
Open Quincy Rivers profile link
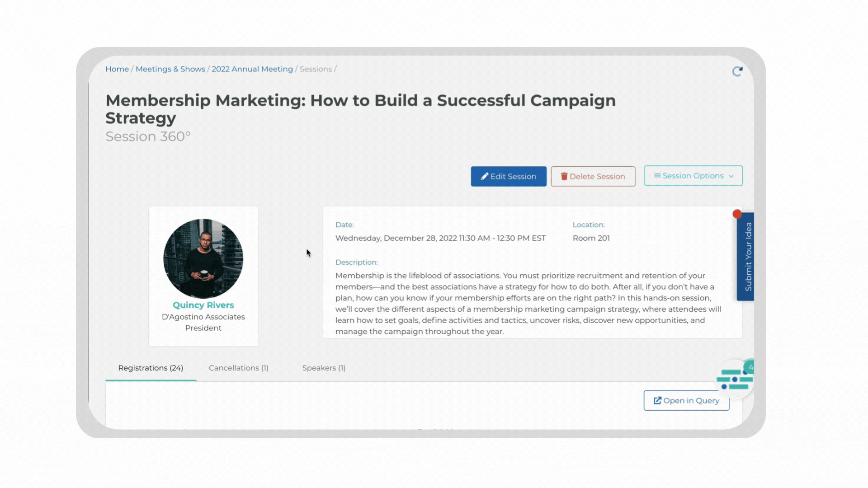click(x=203, y=305)
